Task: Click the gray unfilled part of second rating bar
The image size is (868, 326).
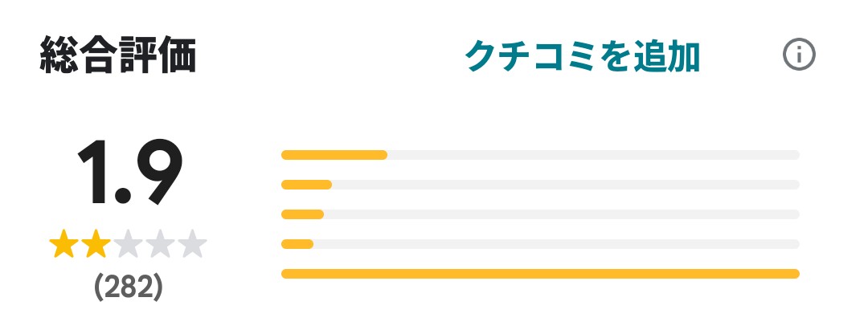Action: coord(565,185)
